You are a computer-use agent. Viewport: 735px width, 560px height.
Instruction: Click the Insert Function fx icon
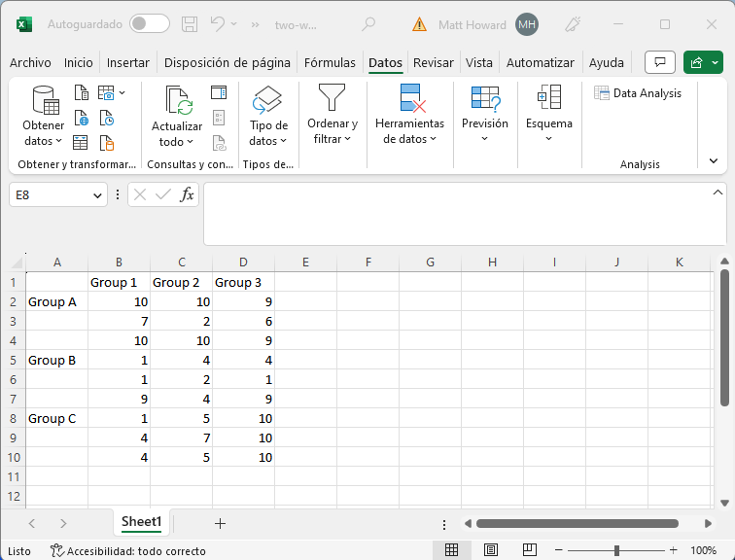[188, 194]
